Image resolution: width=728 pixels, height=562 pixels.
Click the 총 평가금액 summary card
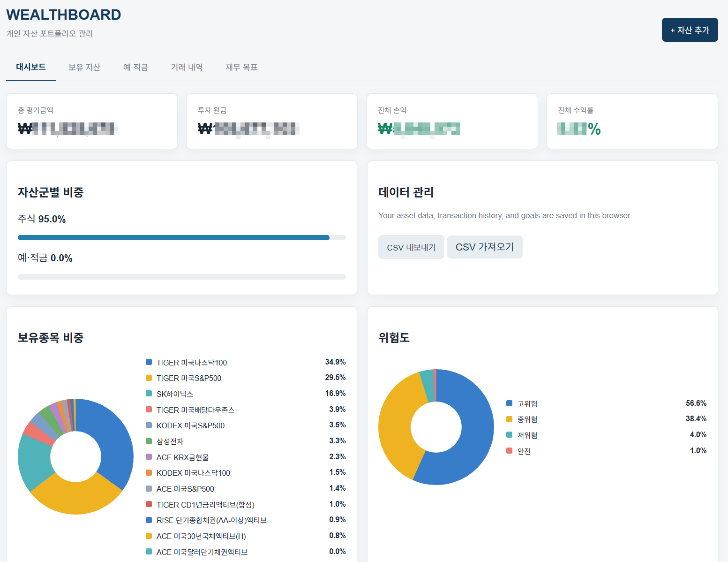[92, 121]
